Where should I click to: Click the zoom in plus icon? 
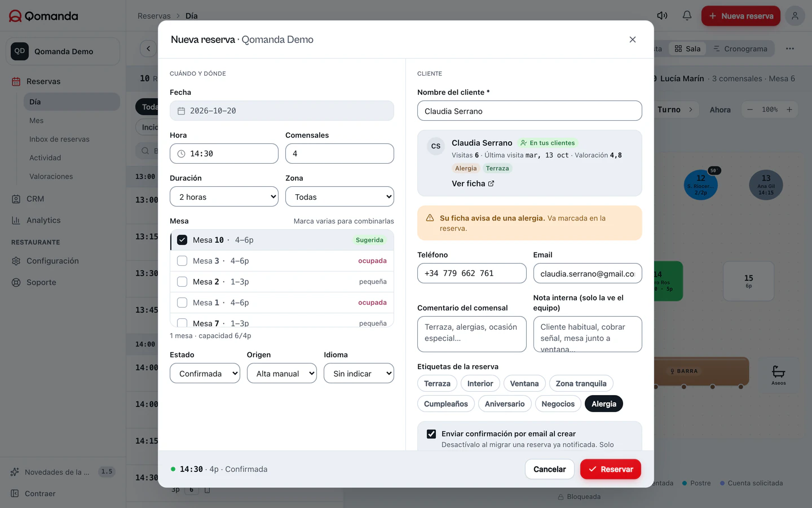789,110
